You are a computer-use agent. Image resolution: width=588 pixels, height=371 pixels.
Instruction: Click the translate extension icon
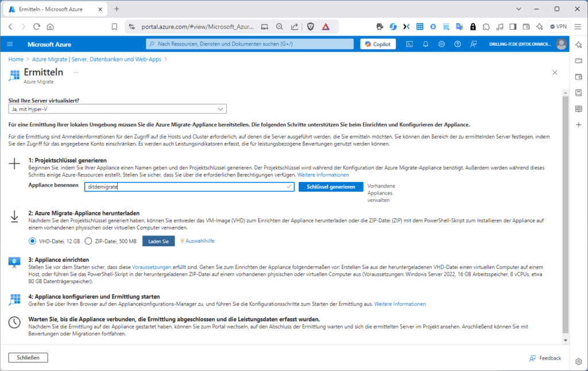tap(459, 26)
